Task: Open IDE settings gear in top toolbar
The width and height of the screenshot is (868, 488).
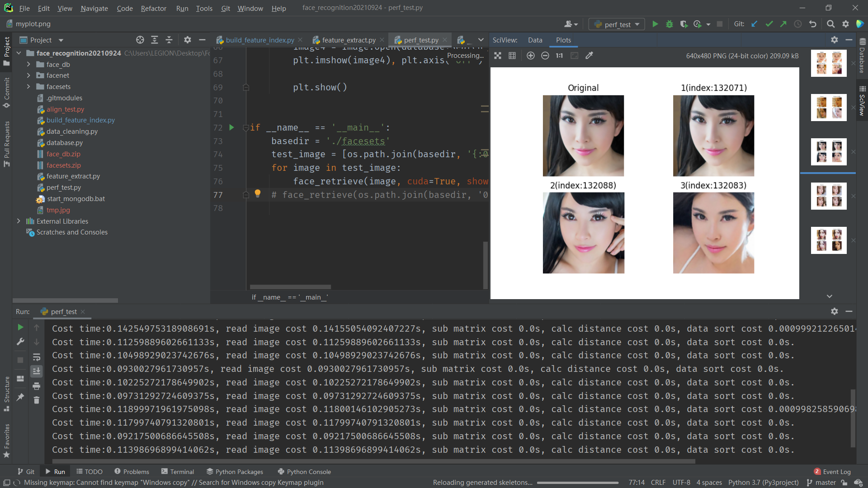Action: (x=845, y=24)
